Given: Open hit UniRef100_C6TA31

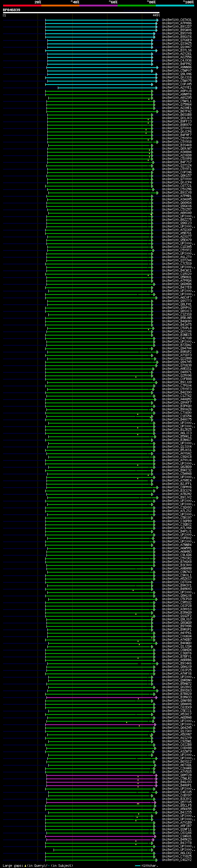Looking at the screenshot, I should pos(176,20).
